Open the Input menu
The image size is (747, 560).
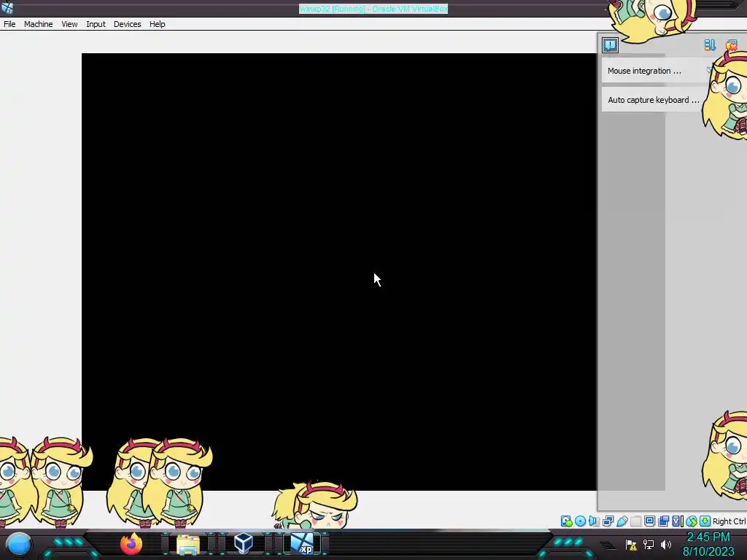click(96, 24)
